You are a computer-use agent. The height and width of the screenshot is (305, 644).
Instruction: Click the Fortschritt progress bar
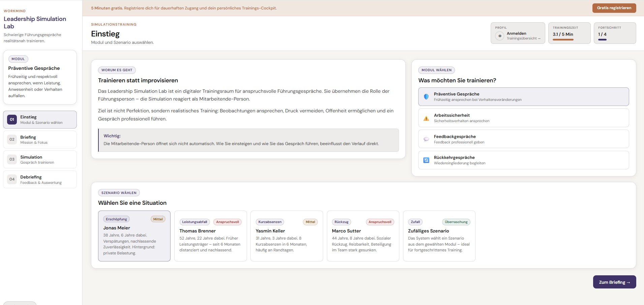click(x=602, y=40)
